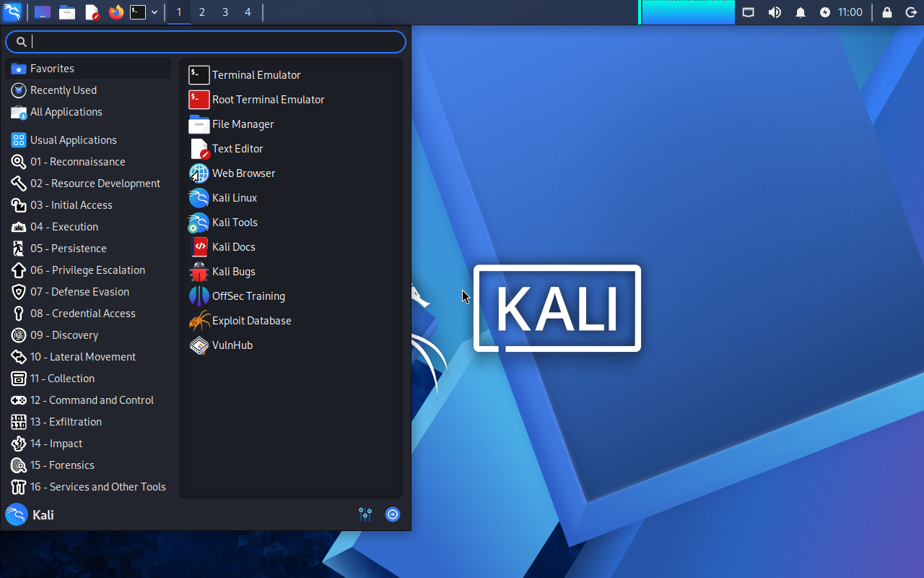This screenshot has height=578, width=924.
Task: Click the session logout icon in the menu
Action: point(393,514)
